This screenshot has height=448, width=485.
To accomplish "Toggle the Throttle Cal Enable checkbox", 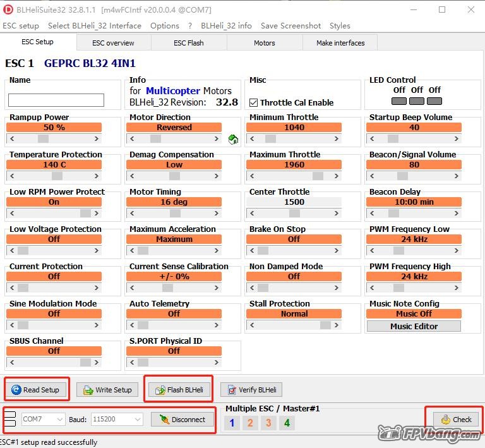I will pyautogui.click(x=253, y=102).
